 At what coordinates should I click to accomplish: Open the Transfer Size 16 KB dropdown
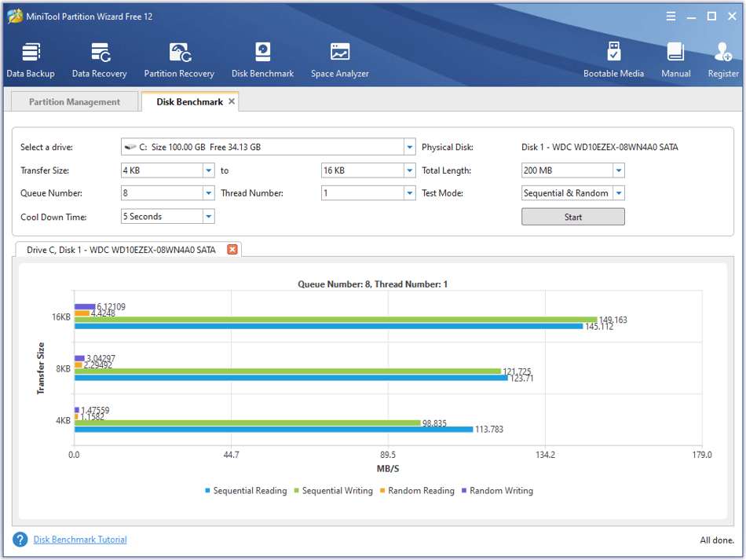(x=410, y=170)
